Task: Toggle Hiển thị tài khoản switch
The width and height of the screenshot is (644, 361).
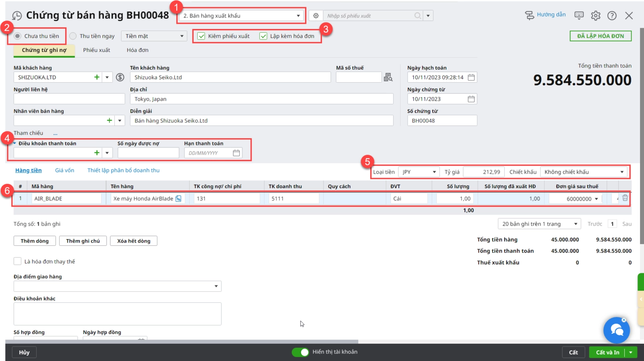Action: coord(300,352)
